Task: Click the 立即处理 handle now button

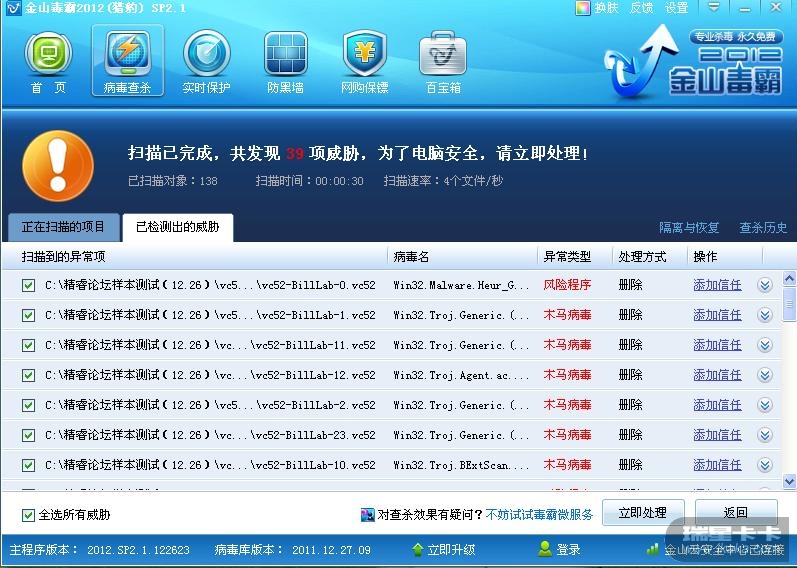Action: pos(643,513)
